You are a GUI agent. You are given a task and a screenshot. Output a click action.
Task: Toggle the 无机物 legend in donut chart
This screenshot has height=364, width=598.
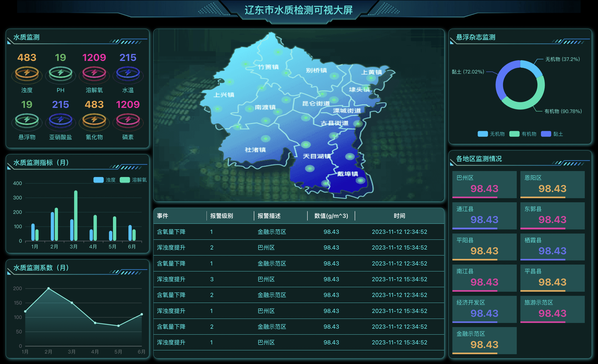tap(483, 134)
